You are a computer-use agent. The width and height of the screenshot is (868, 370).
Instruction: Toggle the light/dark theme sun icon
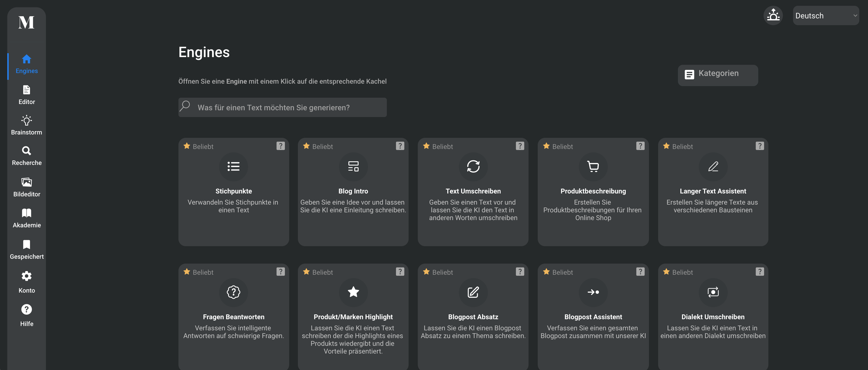pyautogui.click(x=773, y=15)
